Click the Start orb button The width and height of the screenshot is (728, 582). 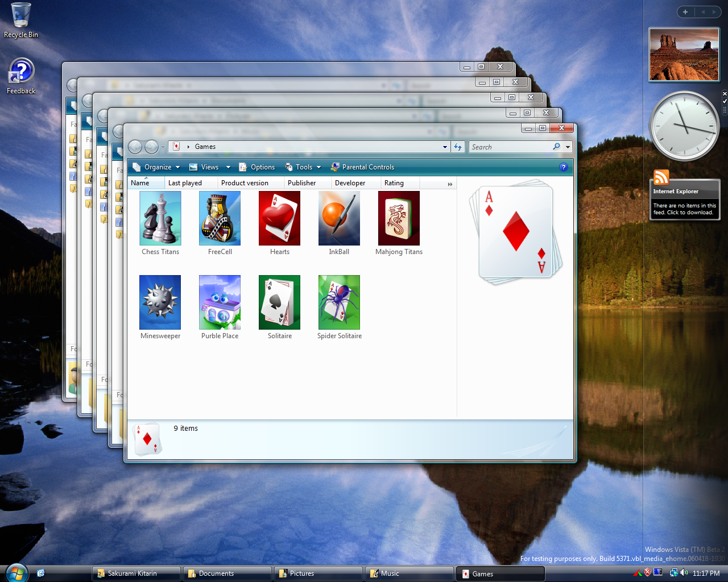click(16, 573)
